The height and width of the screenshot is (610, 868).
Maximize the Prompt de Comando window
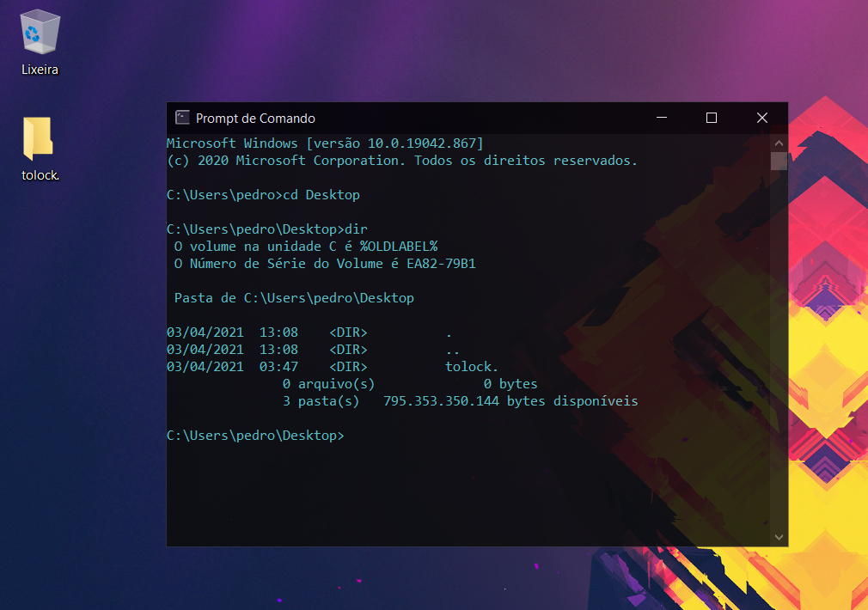pyautogui.click(x=712, y=118)
